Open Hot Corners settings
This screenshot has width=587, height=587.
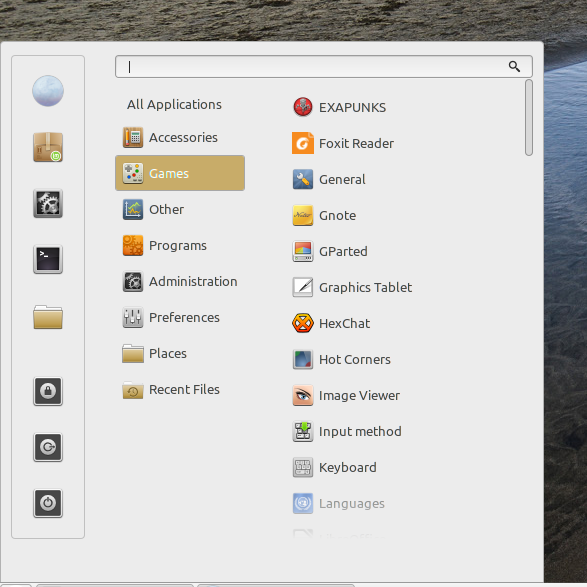pyautogui.click(x=341, y=359)
